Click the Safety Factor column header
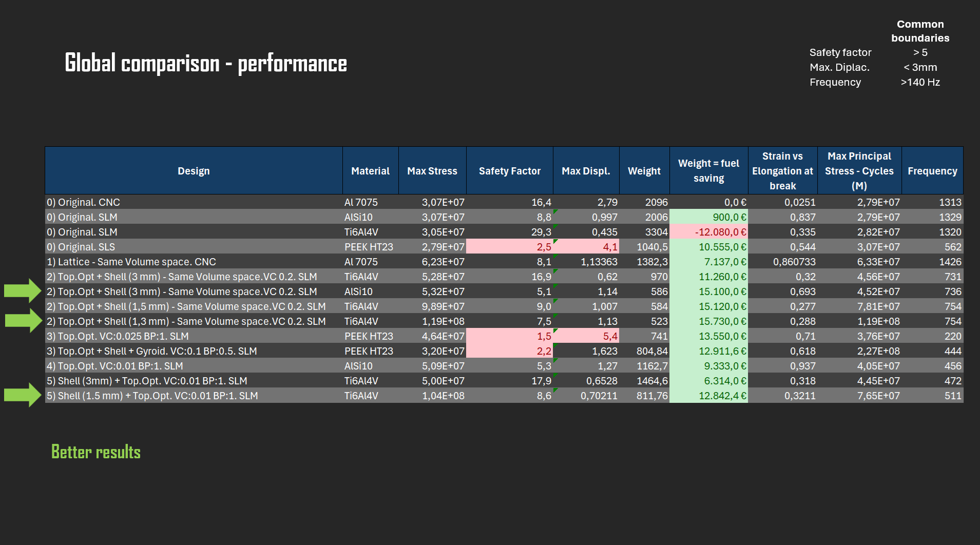This screenshot has height=545, width=980. [x=509, y=171]
